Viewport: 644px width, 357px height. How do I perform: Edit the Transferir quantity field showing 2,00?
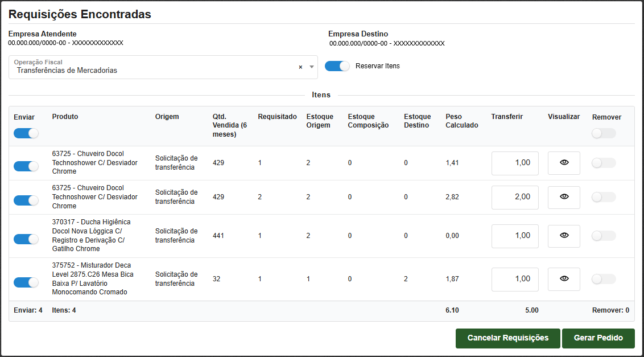click(514, 197)
